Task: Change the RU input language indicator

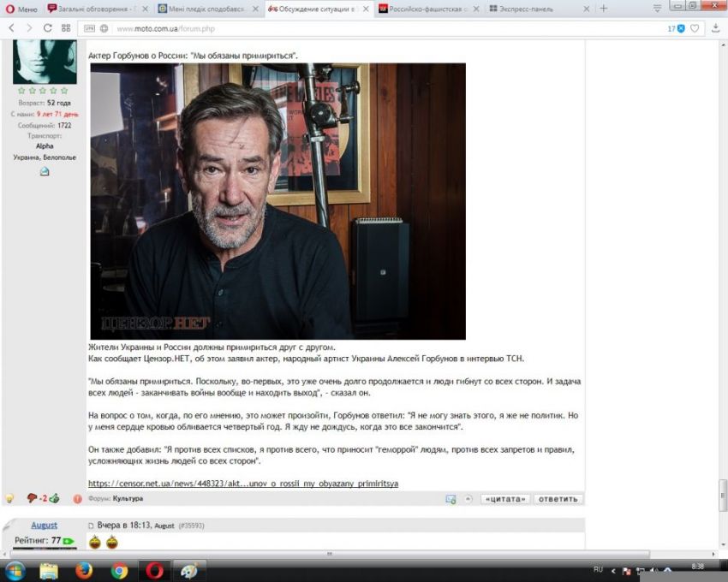Action: [x=598, y=569]
